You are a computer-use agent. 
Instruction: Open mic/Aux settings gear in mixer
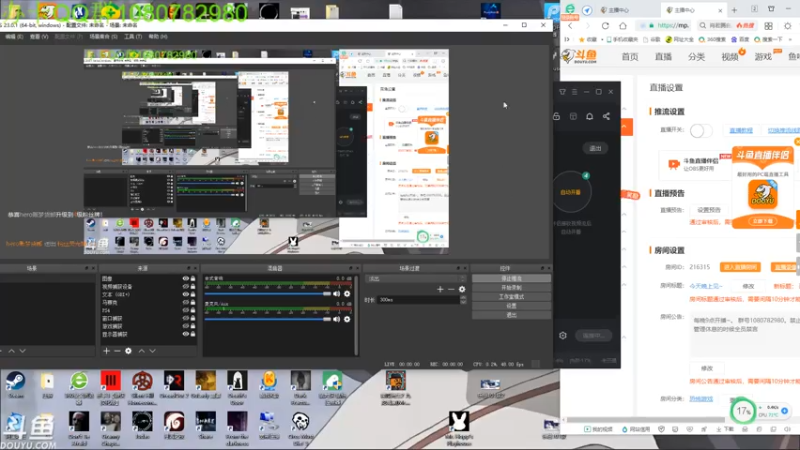[347, 319]
